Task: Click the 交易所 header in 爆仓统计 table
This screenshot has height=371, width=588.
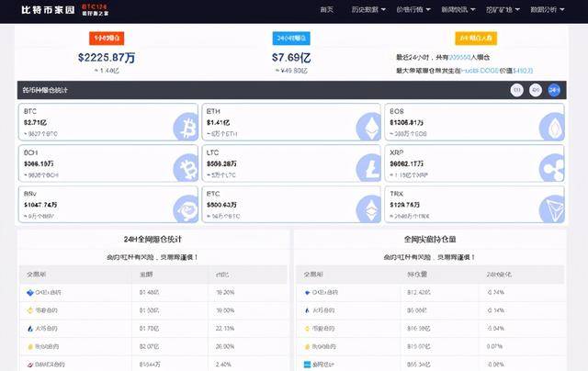Action: pos(37,275)
